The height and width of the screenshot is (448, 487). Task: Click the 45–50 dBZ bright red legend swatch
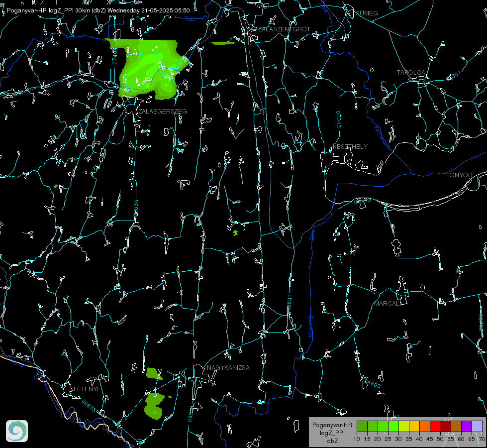435,426
